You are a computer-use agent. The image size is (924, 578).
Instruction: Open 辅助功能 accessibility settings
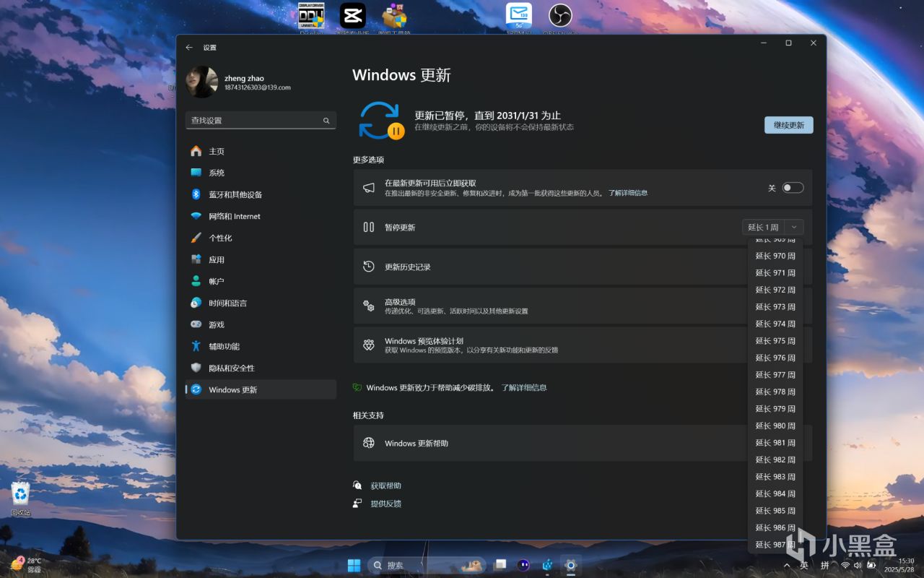coord(261,346)
